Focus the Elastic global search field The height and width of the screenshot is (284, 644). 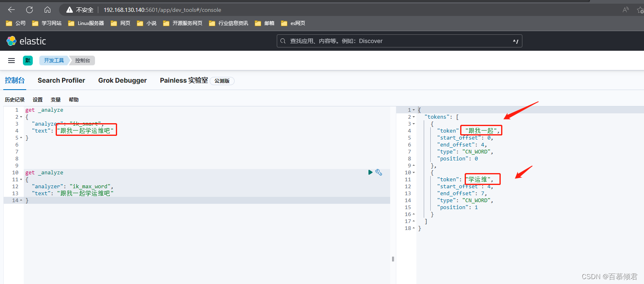[x=400, y=41]
